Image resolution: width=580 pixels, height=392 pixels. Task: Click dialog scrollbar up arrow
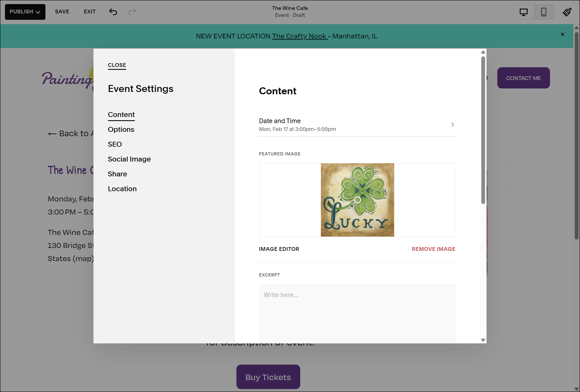tap(483, 52)
